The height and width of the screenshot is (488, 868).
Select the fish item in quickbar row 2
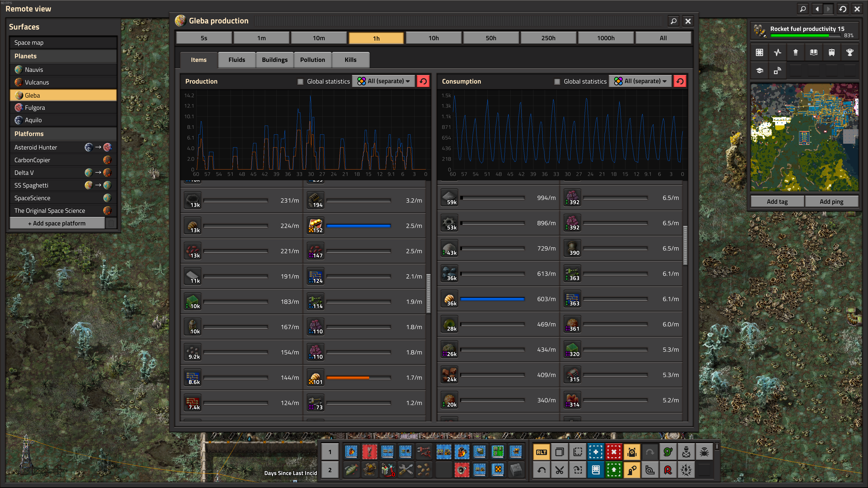(351, 470)
